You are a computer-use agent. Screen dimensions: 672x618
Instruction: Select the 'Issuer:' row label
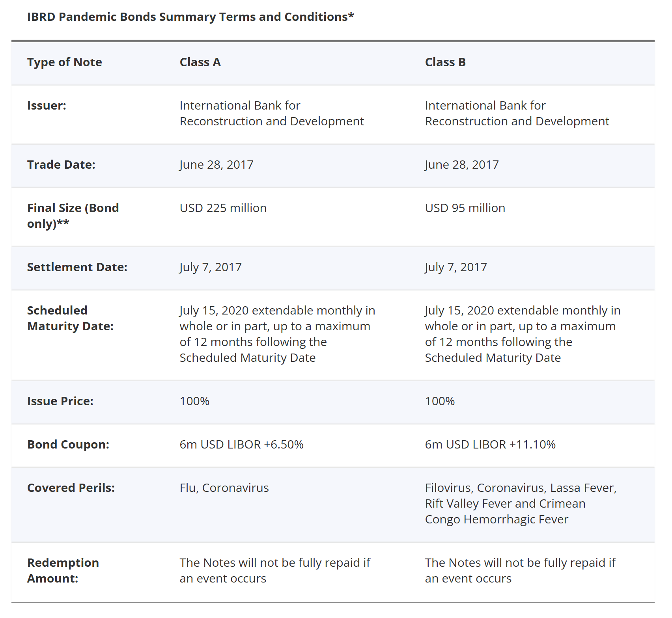pyautogui.click(x=47, y=106)
